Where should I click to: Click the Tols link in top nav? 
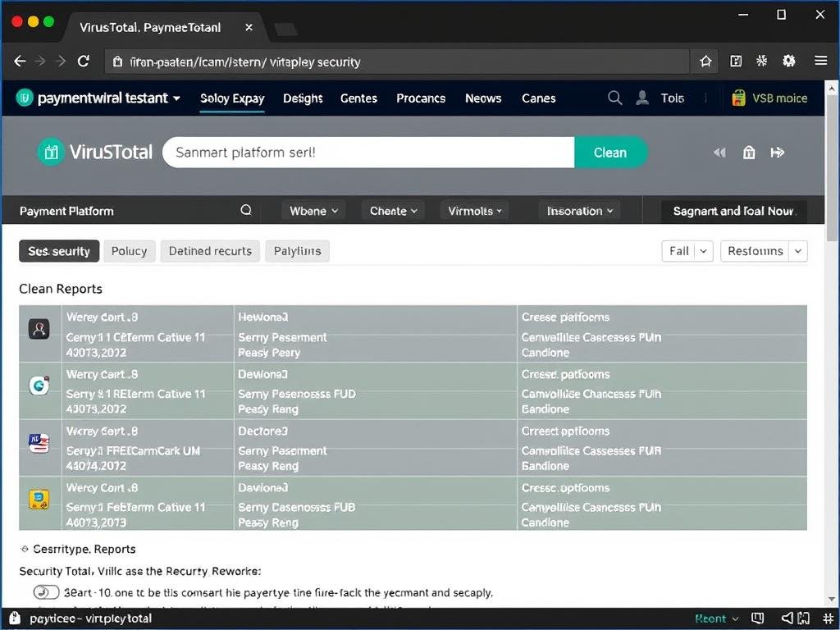673,98
